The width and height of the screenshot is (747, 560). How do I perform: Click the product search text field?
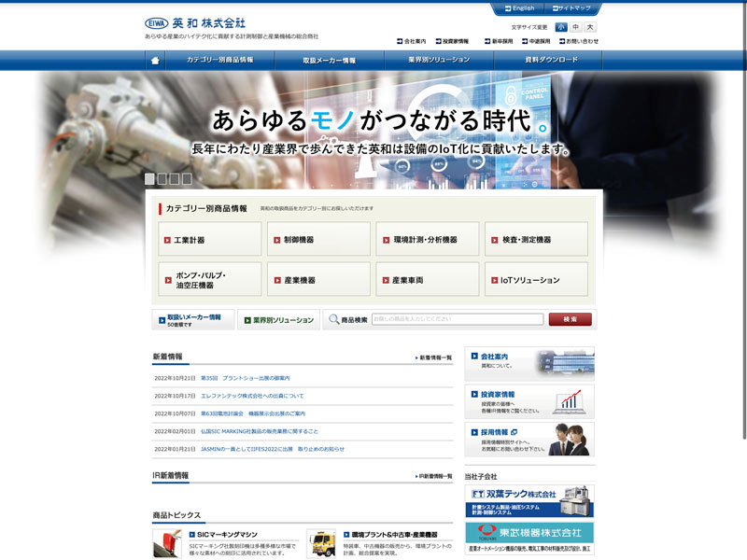[457, 319]
